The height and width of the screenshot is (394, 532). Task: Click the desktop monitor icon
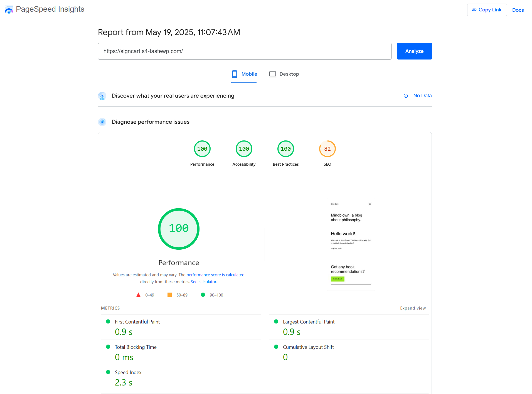(272, 74)
